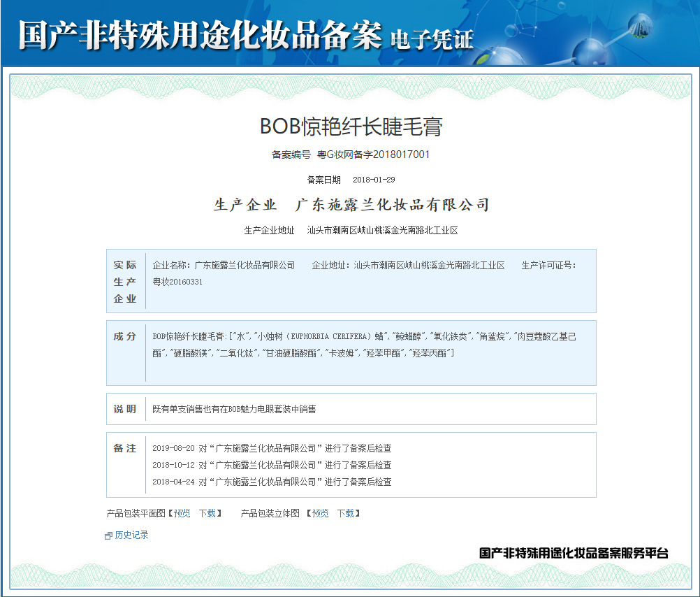Click the 企业名称 entry in the 实际生产企业 box
This screenshot has height=597, width=700.
[224, 266]
